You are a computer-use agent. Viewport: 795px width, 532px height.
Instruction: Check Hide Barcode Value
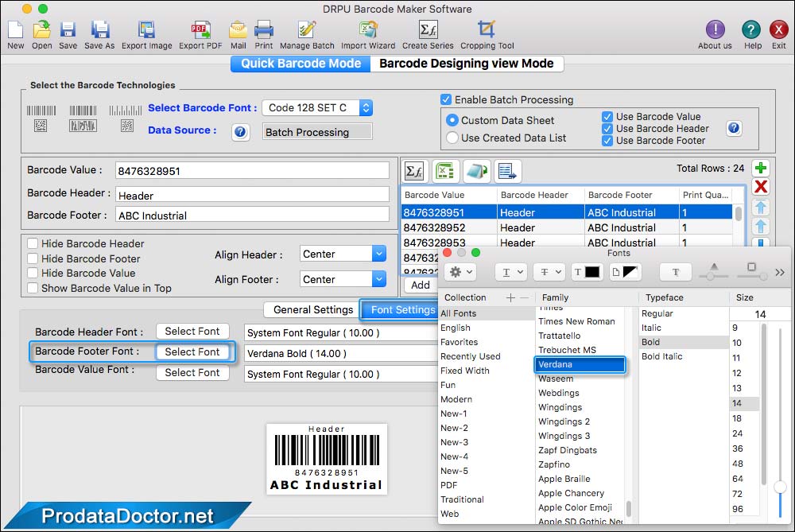33,273
